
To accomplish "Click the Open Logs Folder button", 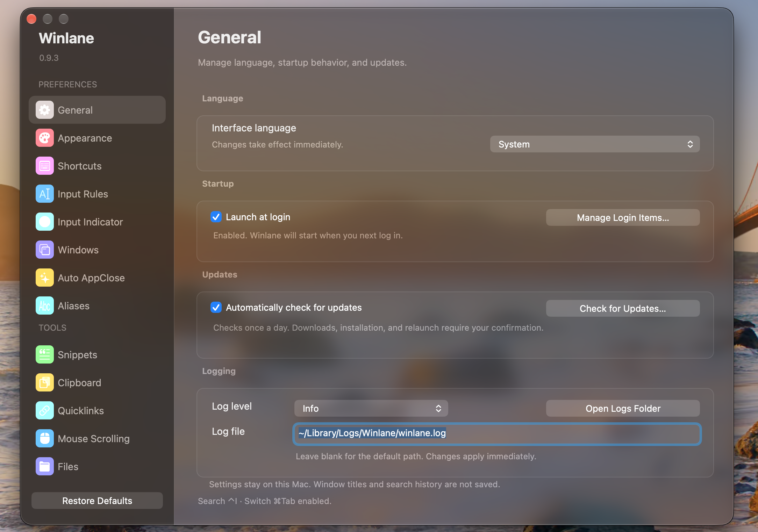I will pyautogui.click(x=623, y=409).
